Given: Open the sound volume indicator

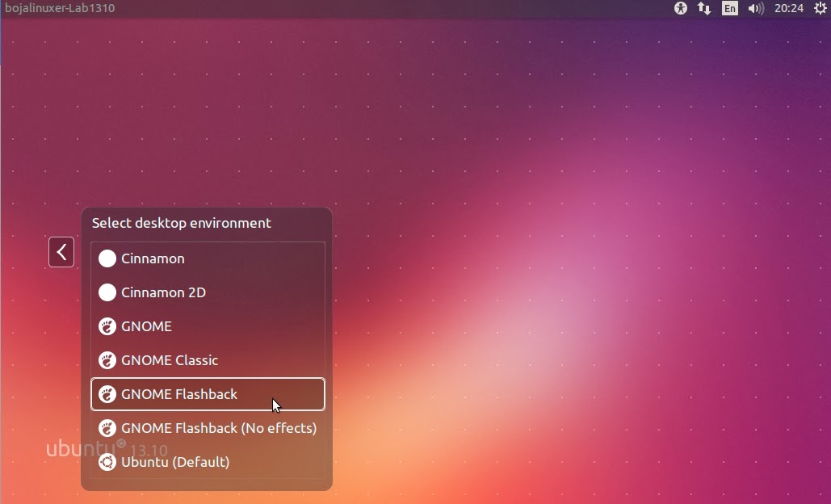Looking at the screenshot, I should click(x=756, y=8).
